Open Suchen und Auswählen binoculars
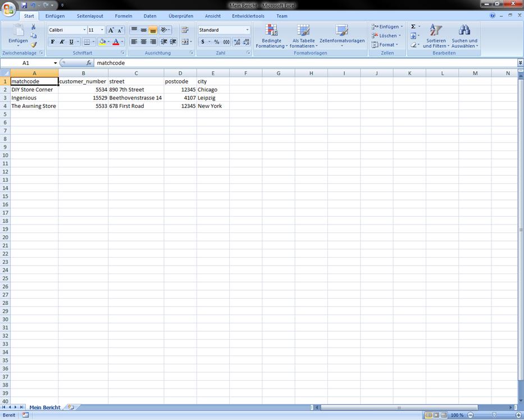524x420 pixels. [x=464, y=36]
